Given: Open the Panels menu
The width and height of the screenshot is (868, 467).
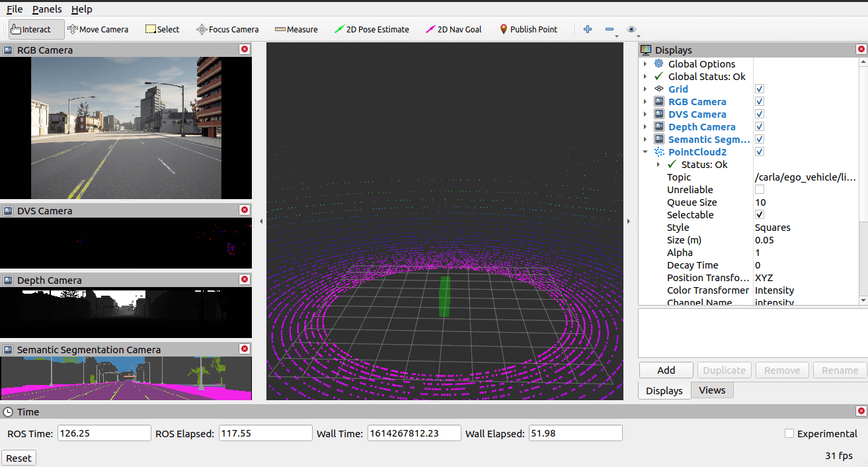Looking at the screenshot, I should [47, 9].
